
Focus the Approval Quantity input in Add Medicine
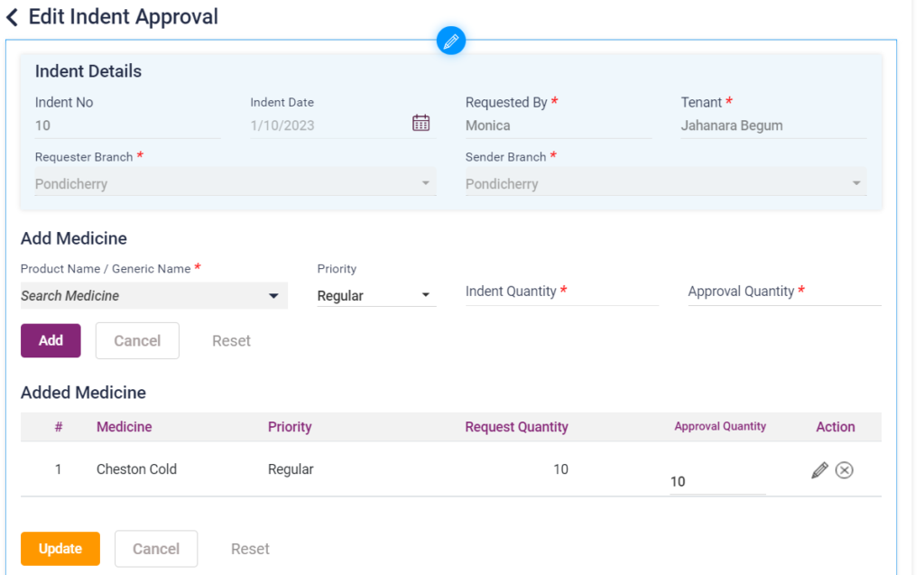[x=783, y=292]
